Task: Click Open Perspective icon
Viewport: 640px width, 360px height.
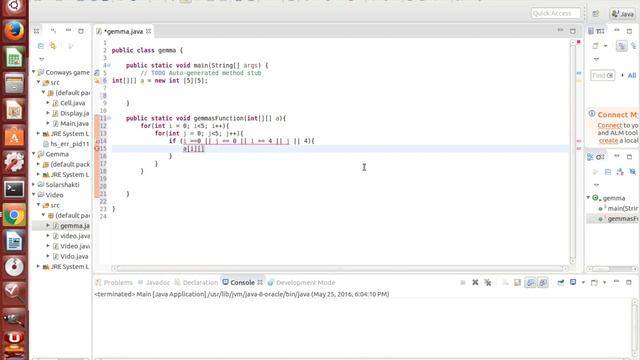Action: pos(596,13)
